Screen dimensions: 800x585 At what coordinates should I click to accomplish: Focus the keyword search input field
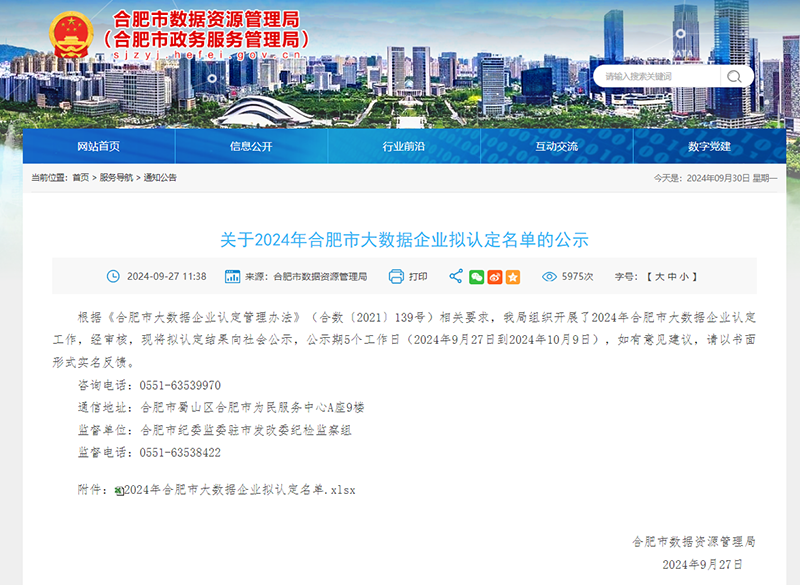pos(655,76)
